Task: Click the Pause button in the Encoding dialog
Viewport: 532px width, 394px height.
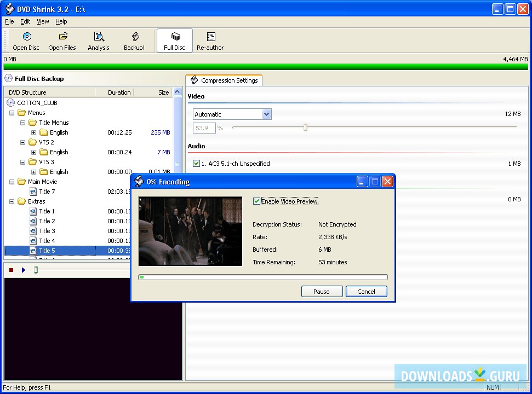Action: tap(322, 291)
